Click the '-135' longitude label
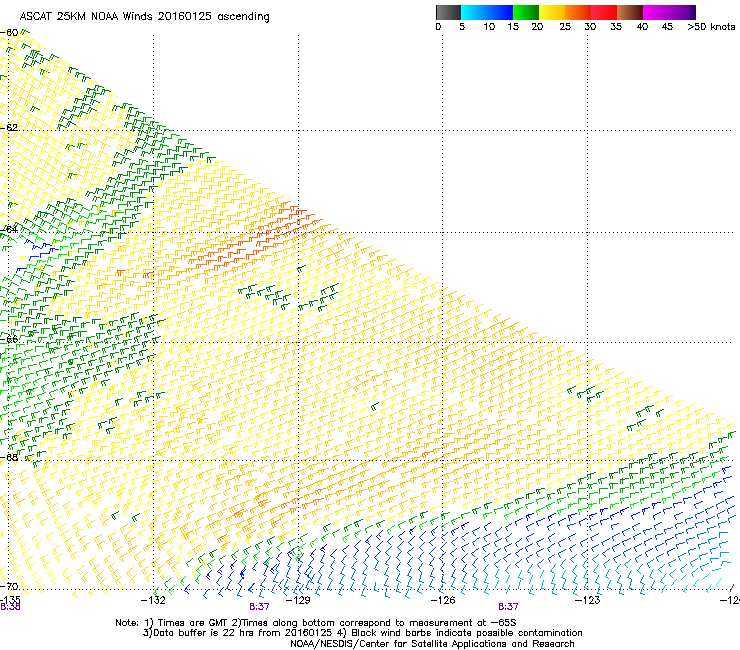Image resolution: width=740 pixels, height=650 pixels. (x=10, y=600)
